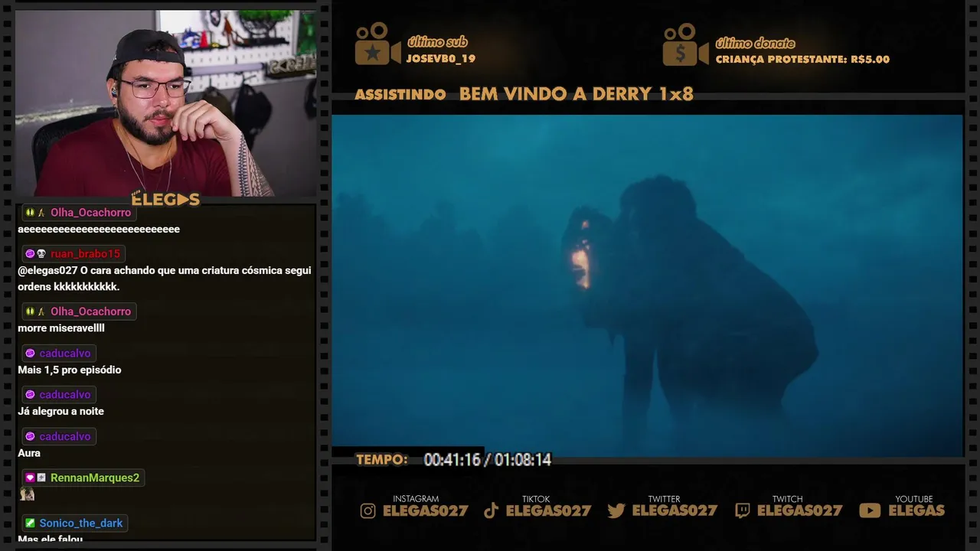Click the emote in RennanMarques2's message
This screenshot has height=551, width=980.
coord(27,494)
